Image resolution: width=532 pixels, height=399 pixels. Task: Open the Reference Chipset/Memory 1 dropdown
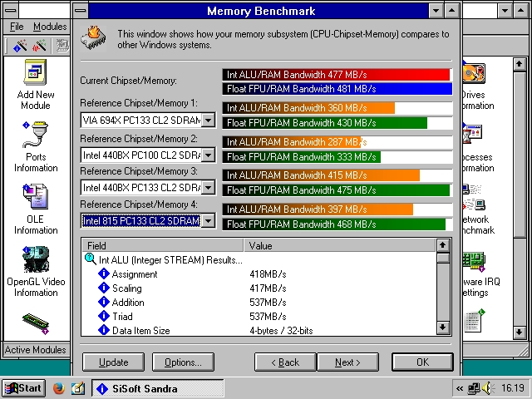(x=209, y=120)
